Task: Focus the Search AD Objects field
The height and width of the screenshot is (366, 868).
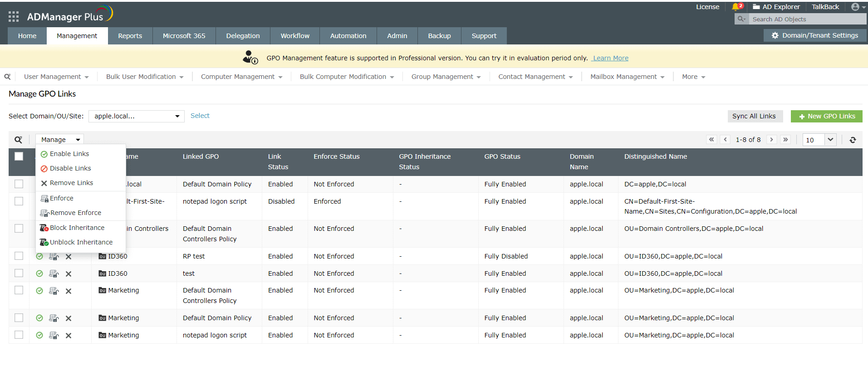Action: pos(808,19)
